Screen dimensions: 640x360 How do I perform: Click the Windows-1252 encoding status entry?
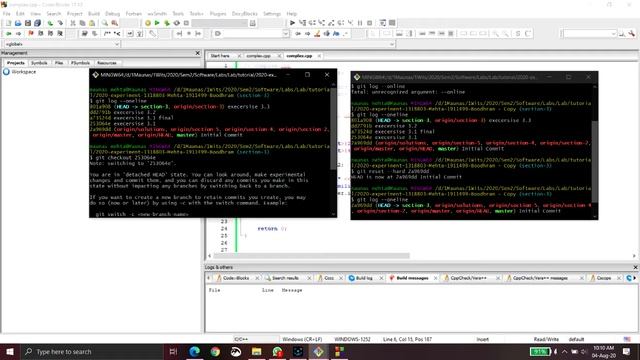352,339
